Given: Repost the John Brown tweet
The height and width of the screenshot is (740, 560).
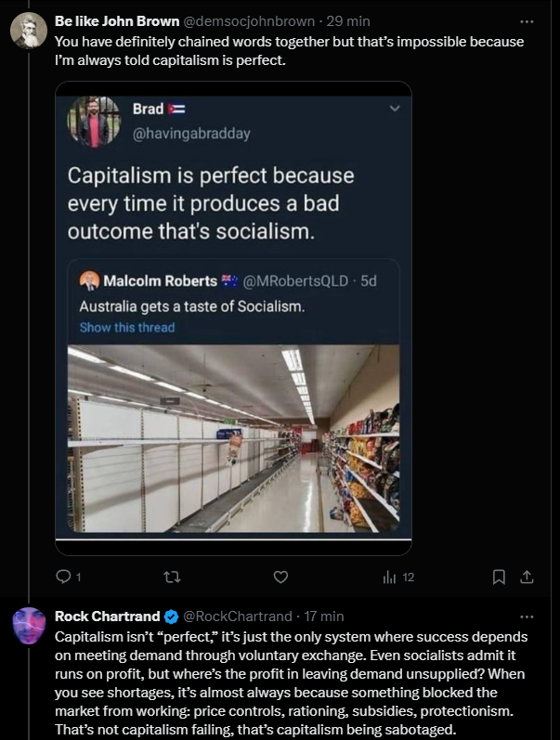Looking at the screenshot, I should pos(172,577).
